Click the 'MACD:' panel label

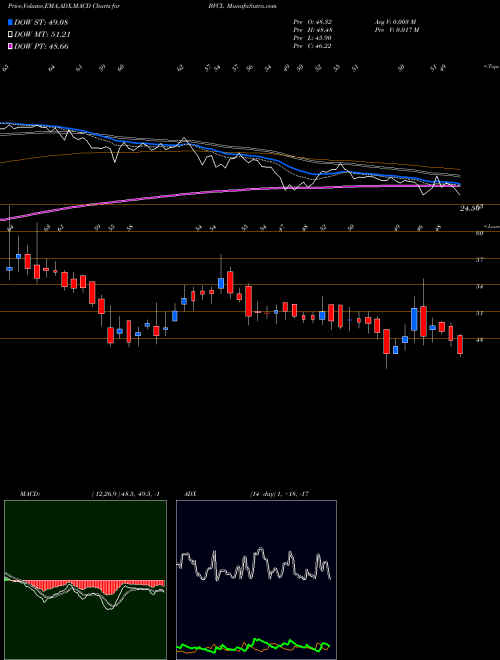pos(29,493)
